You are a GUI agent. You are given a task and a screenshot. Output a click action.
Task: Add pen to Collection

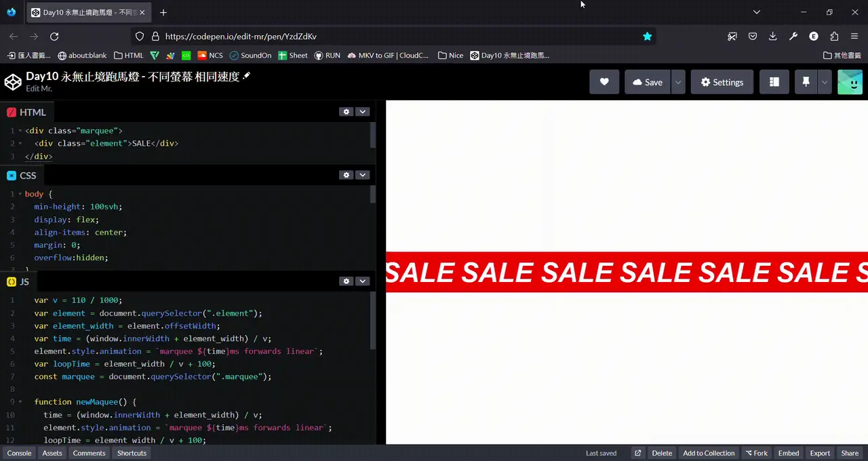709,453
